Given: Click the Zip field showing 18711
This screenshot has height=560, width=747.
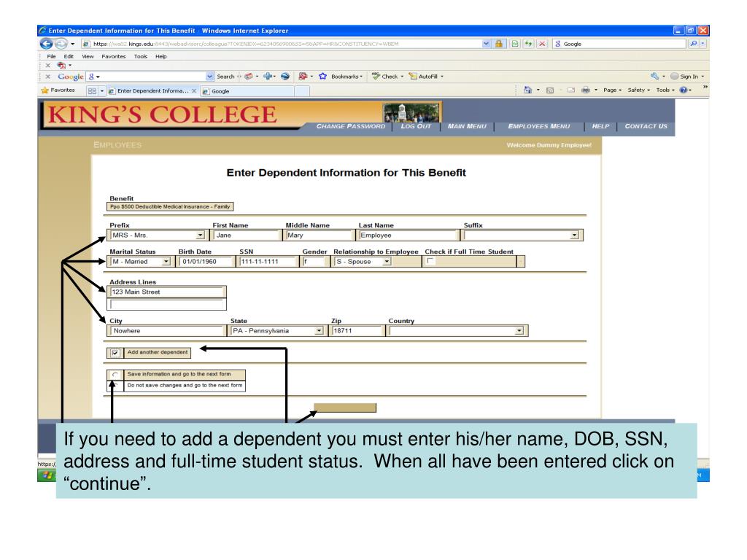Looking at the screenshot, I should (x=357, y=330).
